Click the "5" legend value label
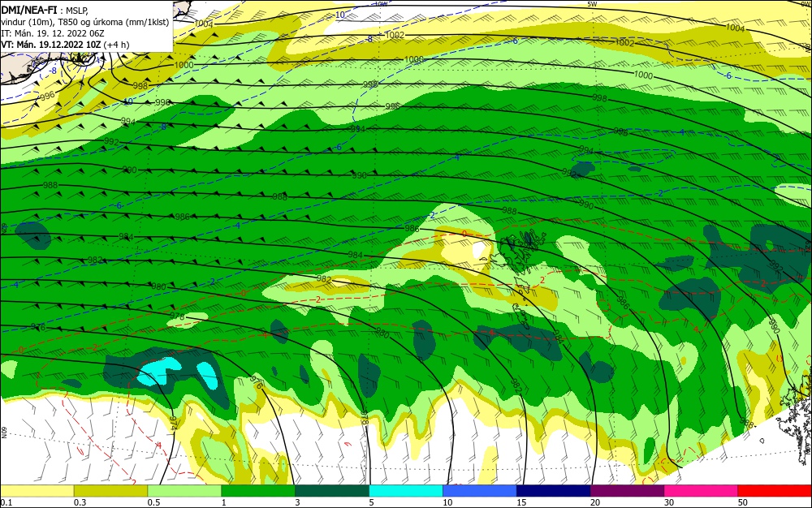This screenshot has width=812, height=508. [371, 502]
